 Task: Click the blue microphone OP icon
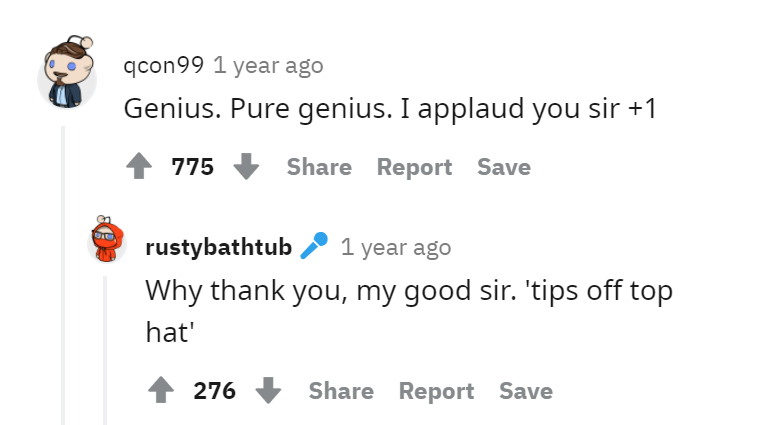pyautogui.click(x=314, y=246)
